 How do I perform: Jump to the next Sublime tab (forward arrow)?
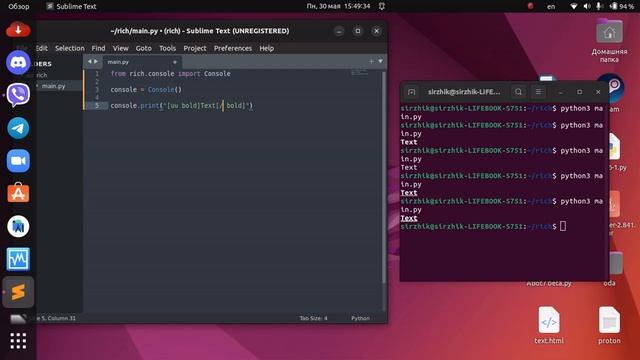[x=96, y=62]
